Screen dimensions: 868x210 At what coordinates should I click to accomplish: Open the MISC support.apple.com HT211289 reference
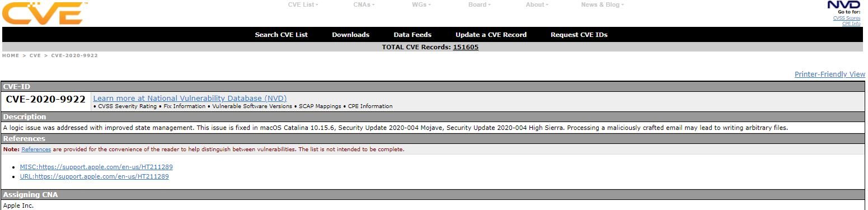[96, 167]
